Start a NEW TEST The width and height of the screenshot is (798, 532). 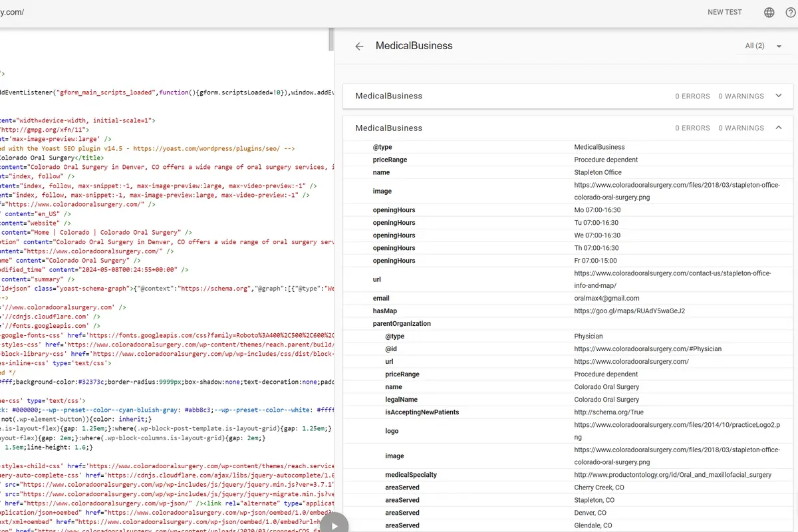click(x=724, y=12)
